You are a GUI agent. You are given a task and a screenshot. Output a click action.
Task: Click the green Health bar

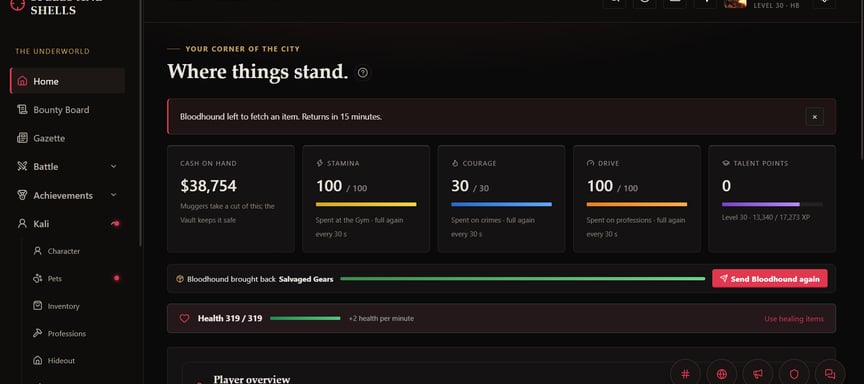[305, 318]
